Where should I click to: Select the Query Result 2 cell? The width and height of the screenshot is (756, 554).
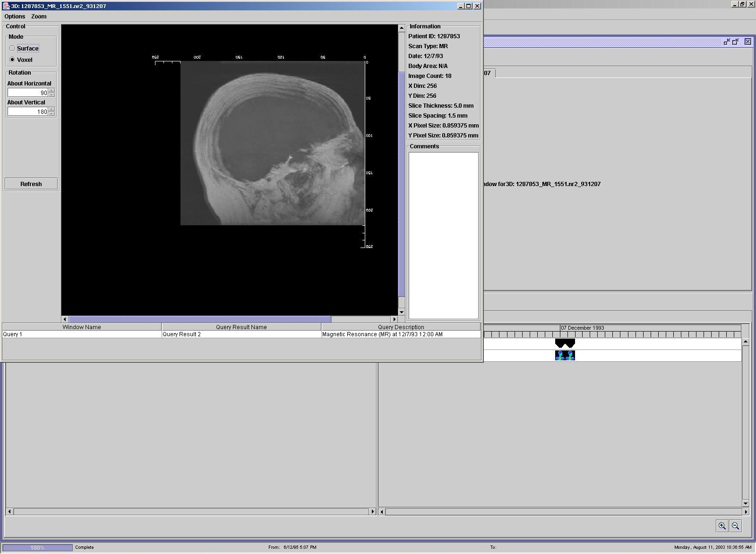(241, 334)
